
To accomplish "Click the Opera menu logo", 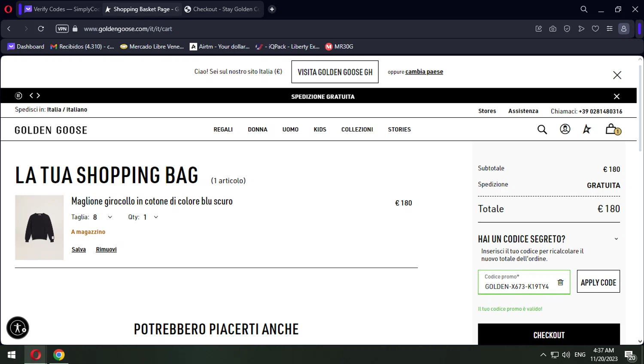I will [x=8, y=9].
